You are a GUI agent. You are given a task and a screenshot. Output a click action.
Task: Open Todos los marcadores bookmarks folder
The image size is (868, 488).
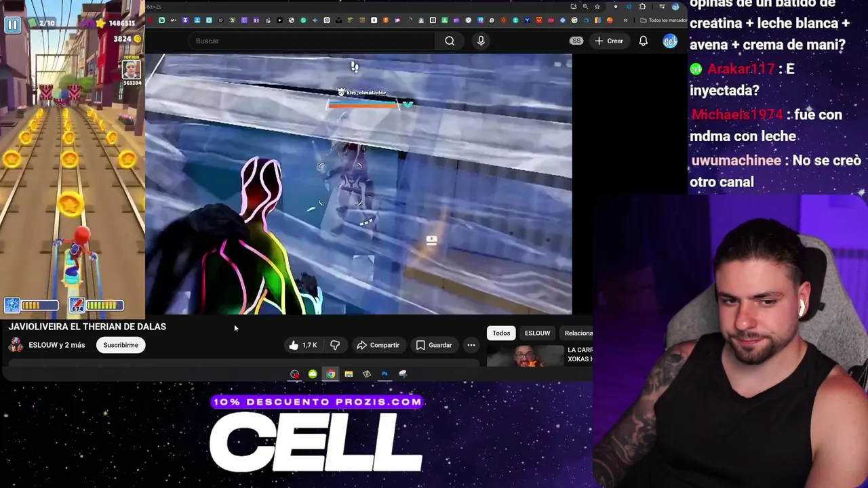[x=664, y=20]
